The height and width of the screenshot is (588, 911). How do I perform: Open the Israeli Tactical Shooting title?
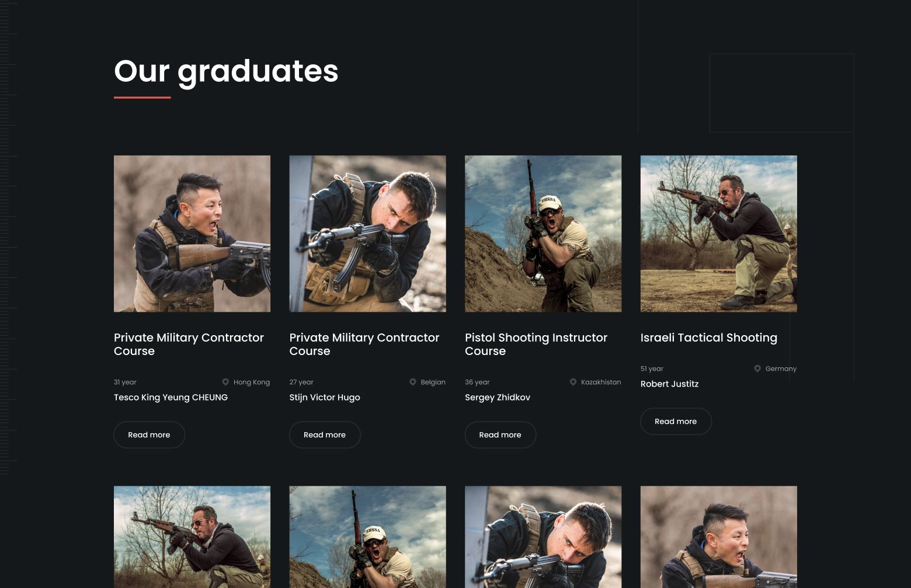click(x=708, y=338)
